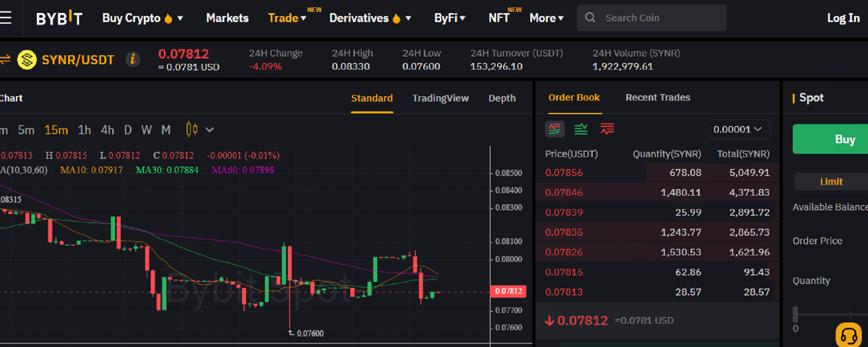Select the Recent Trades tab
The width and height of the screenshot is (868, 347).
pos(658,97)
